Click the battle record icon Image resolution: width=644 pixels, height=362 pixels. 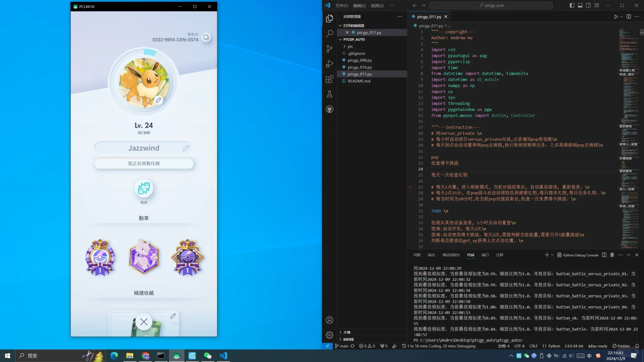tap(144, 189)
